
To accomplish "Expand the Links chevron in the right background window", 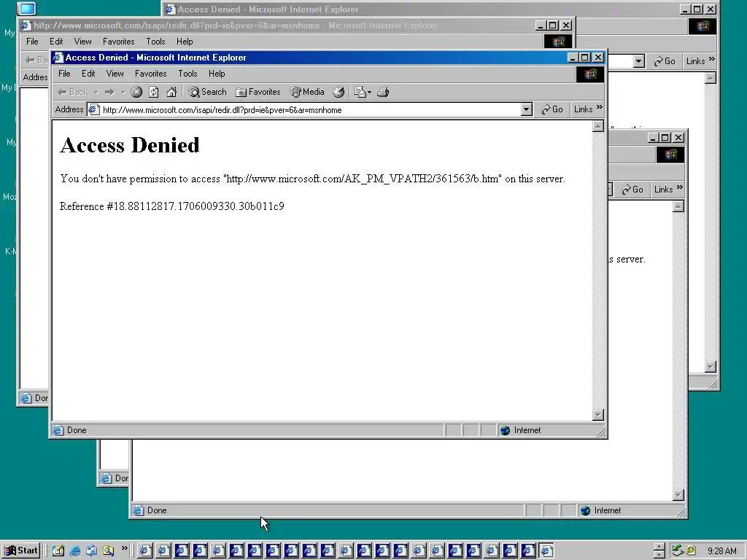I will point(679,187).
